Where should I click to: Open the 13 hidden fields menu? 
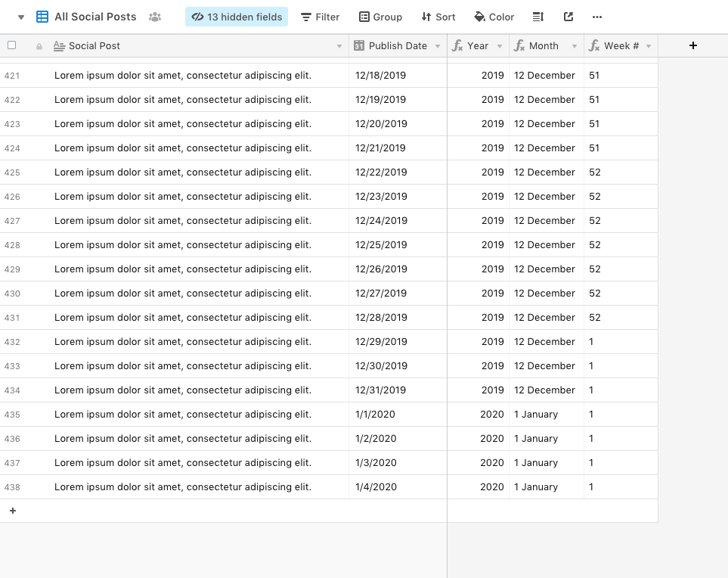tap(237, 17)
